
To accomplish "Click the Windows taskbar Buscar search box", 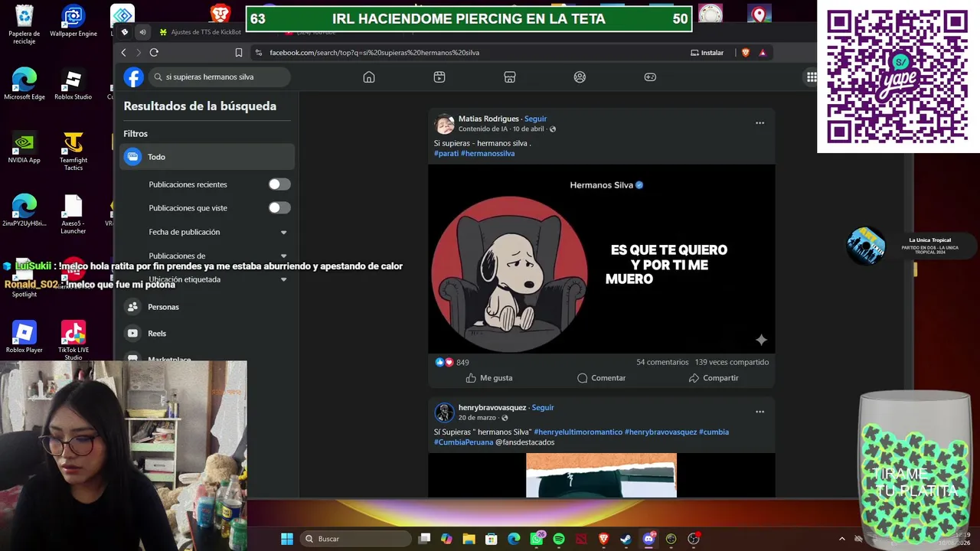I will point(358,539).
